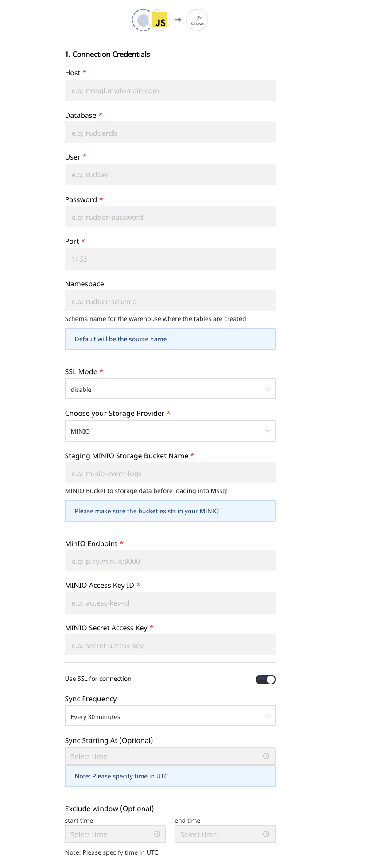Viewport: 373px width, 868px height.
Task: Open the SSL Mode dropdown
Action: click(x=170, y=388)
